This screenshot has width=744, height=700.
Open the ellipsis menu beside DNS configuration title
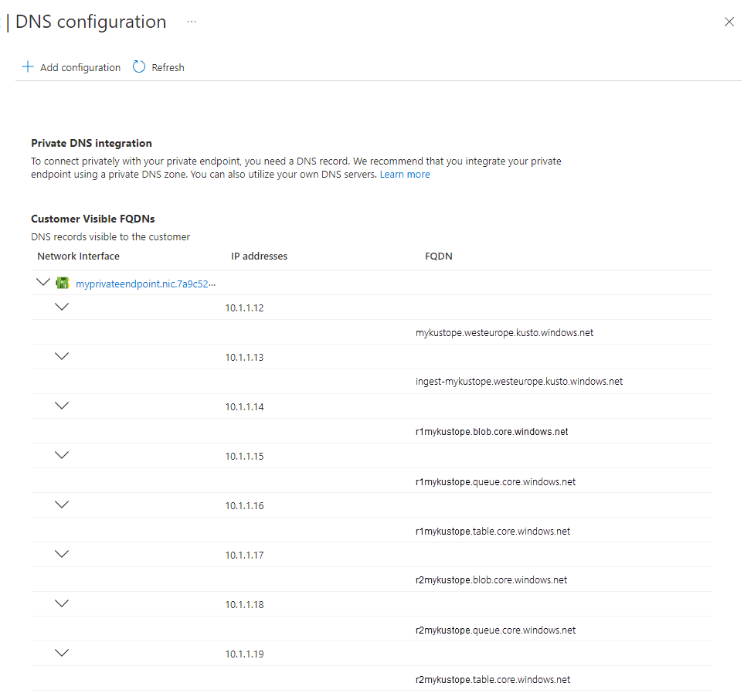(191, 22)
